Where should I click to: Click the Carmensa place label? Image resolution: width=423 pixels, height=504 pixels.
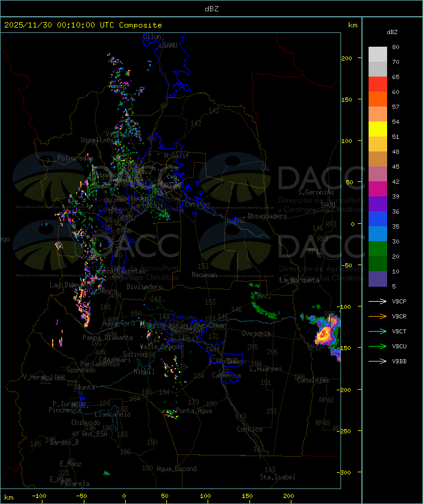tap(226, 375)
